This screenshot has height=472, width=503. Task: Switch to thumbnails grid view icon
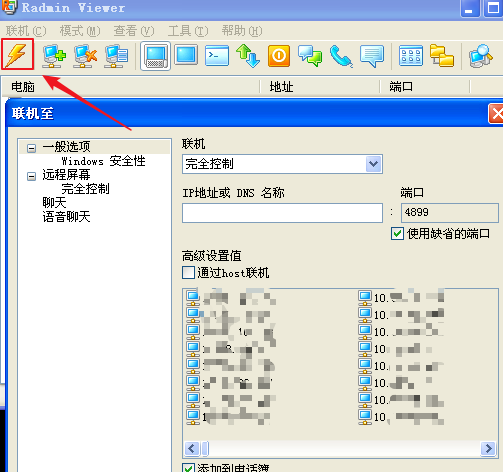(411, 55)
